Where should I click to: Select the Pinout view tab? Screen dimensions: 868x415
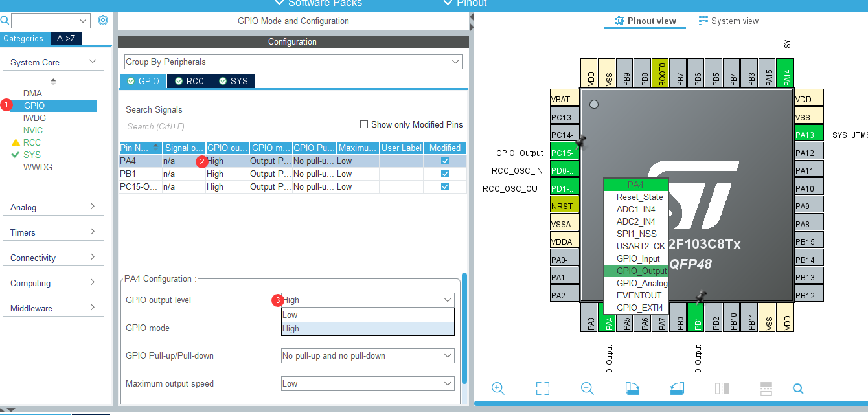click(x=645, y=21)
